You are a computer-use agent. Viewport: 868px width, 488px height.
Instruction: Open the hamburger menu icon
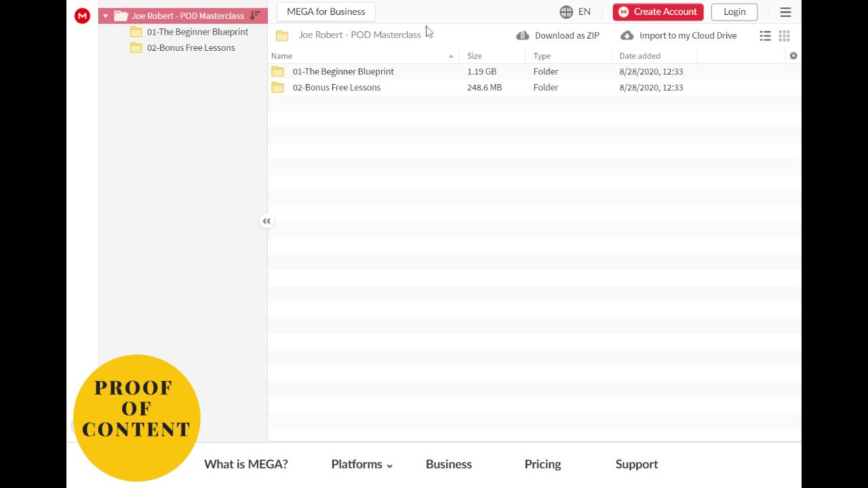coord(785,12)
